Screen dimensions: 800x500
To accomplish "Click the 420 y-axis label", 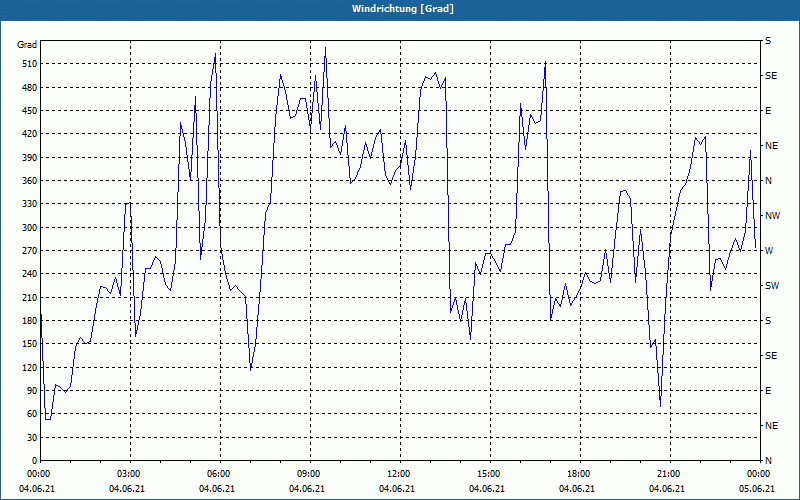I will (x=30, y=134).
